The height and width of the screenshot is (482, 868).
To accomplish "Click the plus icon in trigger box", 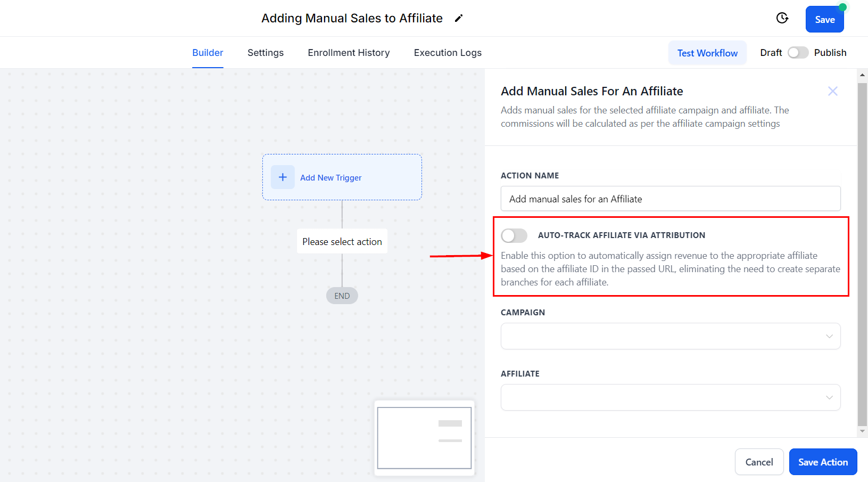I will (283, 177).
